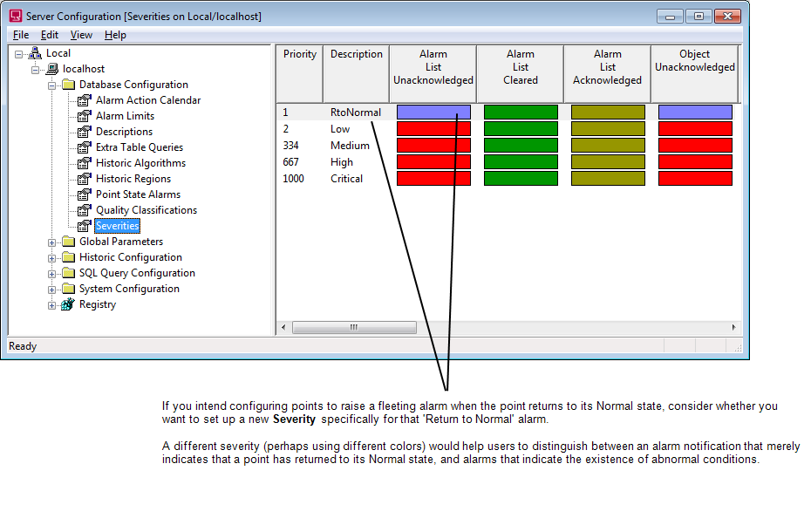Click the Alarm Limits tree icon
This screenshot has width=811, height=532.
(85, 116)
